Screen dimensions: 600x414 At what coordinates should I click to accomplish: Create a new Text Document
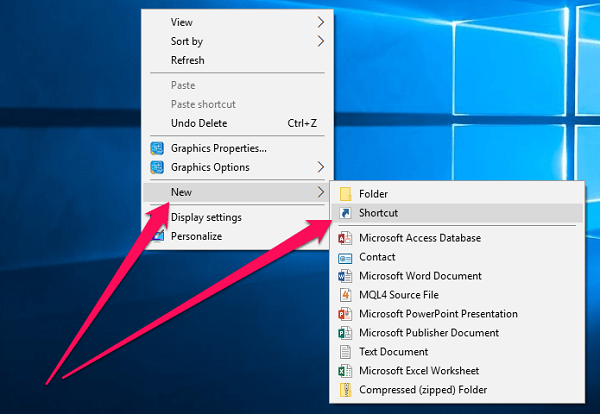[393, 352]
